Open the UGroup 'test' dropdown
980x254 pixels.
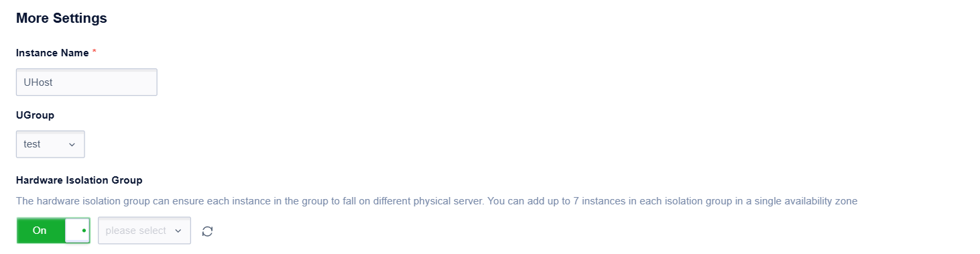tap(50, 144)
